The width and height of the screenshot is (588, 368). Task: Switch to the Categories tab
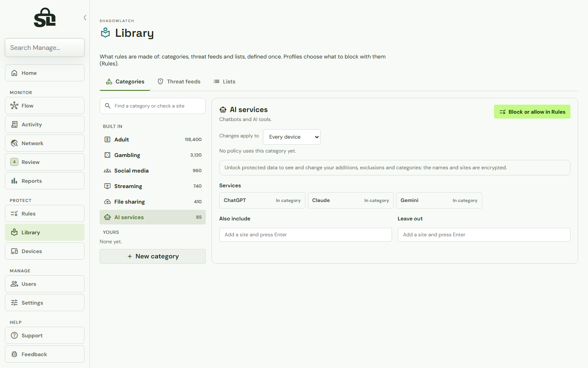(x=125, y=81)
